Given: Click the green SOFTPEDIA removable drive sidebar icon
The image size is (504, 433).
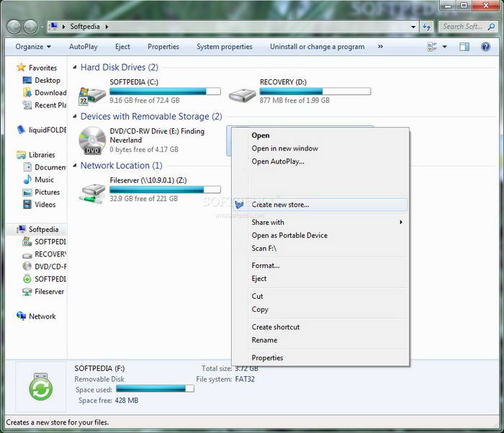Looking at the screenshot, I should [x=27, y=279].
